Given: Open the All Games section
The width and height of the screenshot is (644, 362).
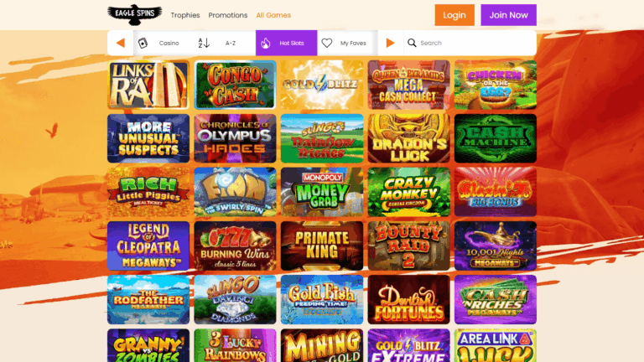Looking at the screenshot, I should (273, 15).
